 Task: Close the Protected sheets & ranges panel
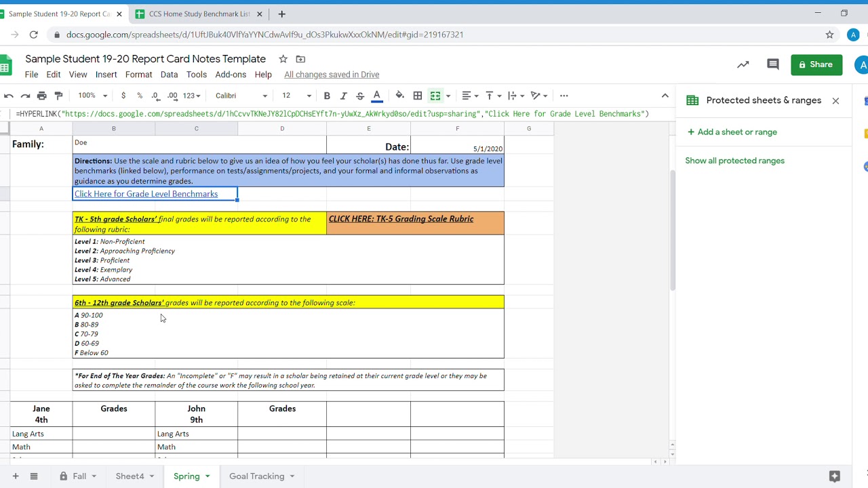click(835, 100)
